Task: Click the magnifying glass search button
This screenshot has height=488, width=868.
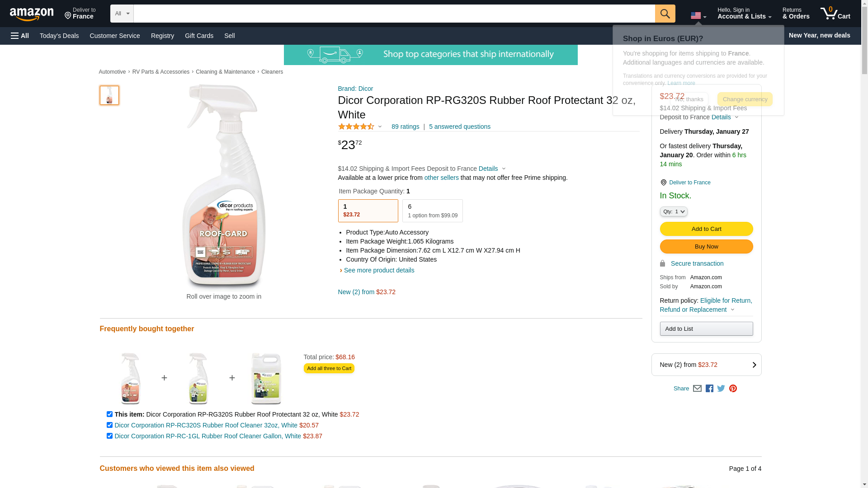Action: (x=665, y=14)
